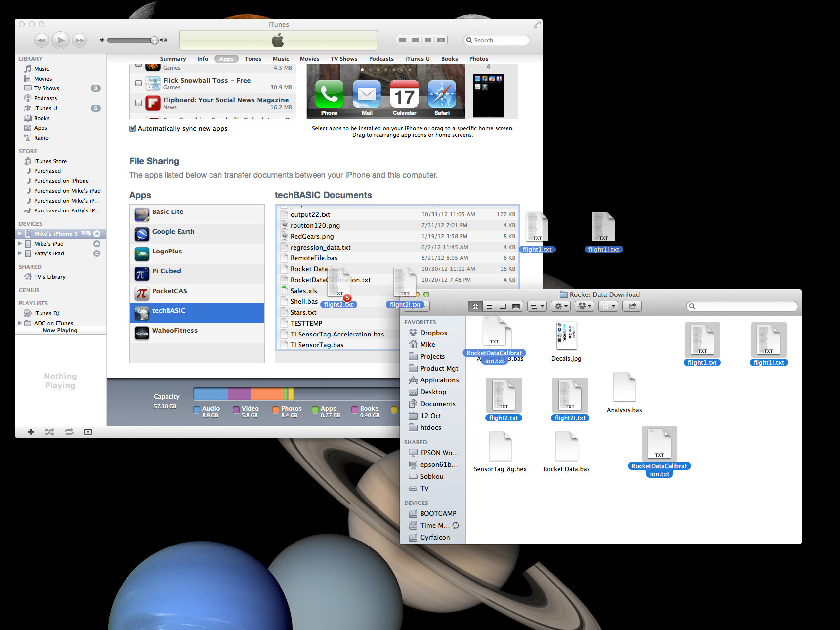Viewport: 840px width, 630px height.
Task: Toggle repeat at the iTunes bottom bar
Action: point(69,432)
